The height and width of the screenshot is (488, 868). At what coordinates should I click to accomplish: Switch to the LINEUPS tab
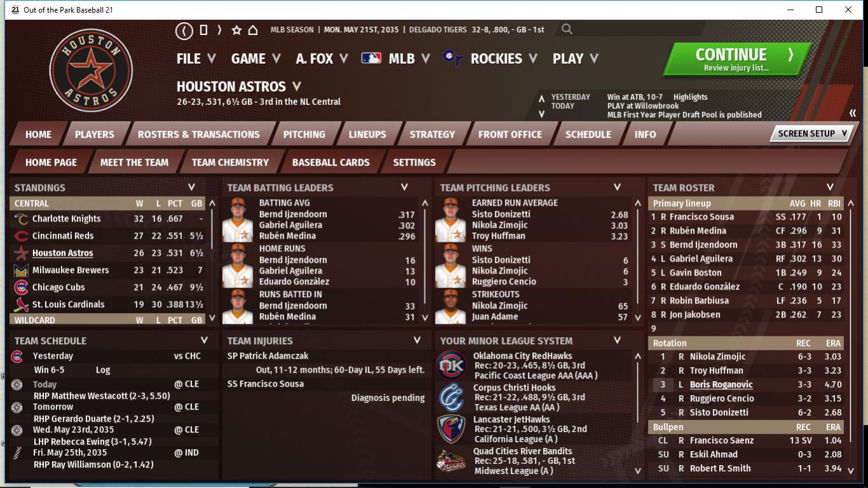(368, 134)
